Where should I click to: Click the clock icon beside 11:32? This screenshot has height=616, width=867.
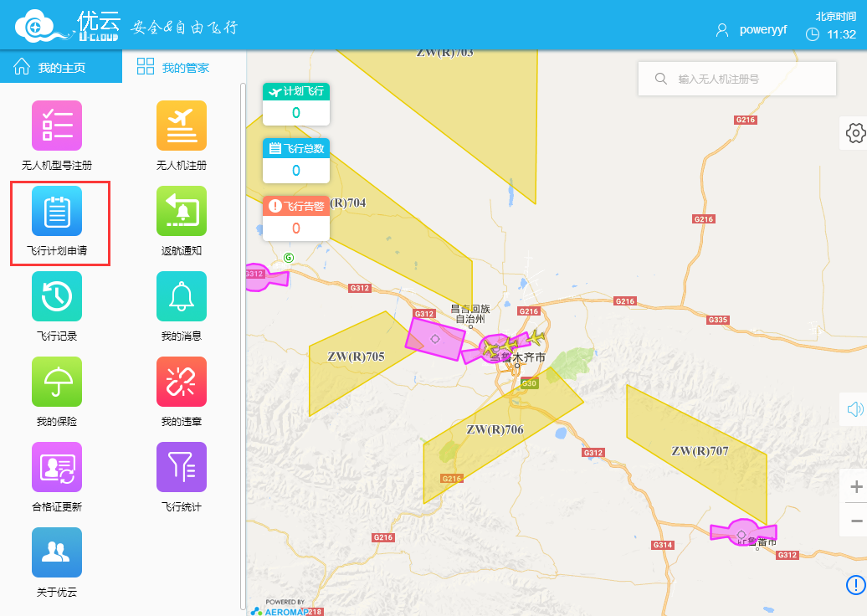coord(813,34)
